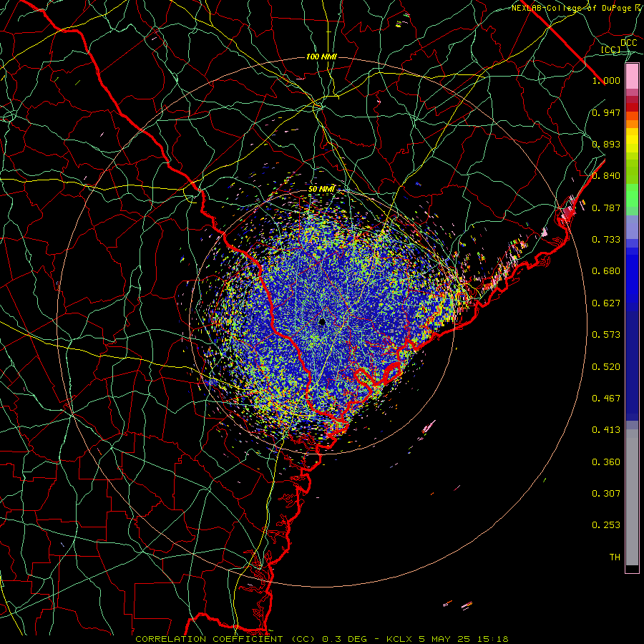This screenshot has width=644, height=644.
Task: Click the 0.947 color scale value
Action: point(606,112)
